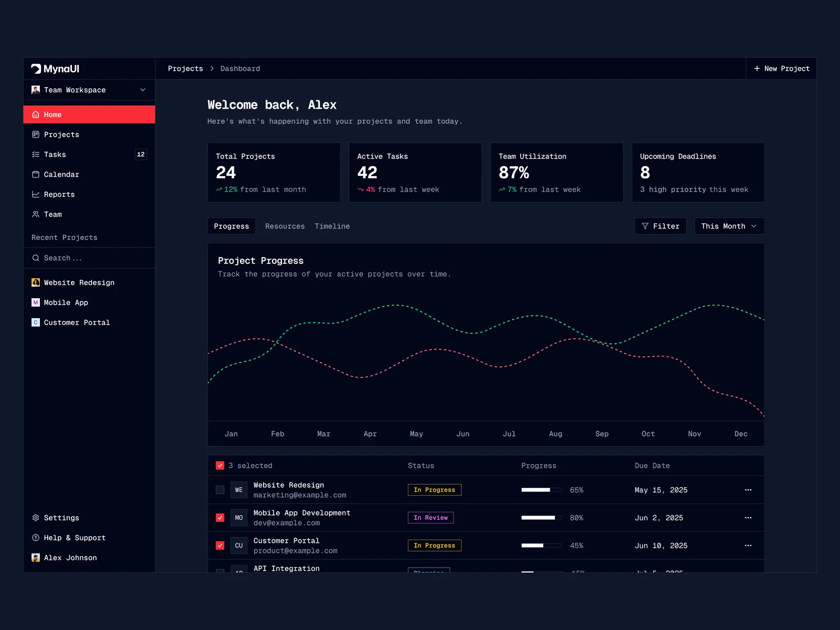Viewport: 840px width, 630px height.
Task: Open Settings gear icon in sidebar
Action: tap(36, 518)
